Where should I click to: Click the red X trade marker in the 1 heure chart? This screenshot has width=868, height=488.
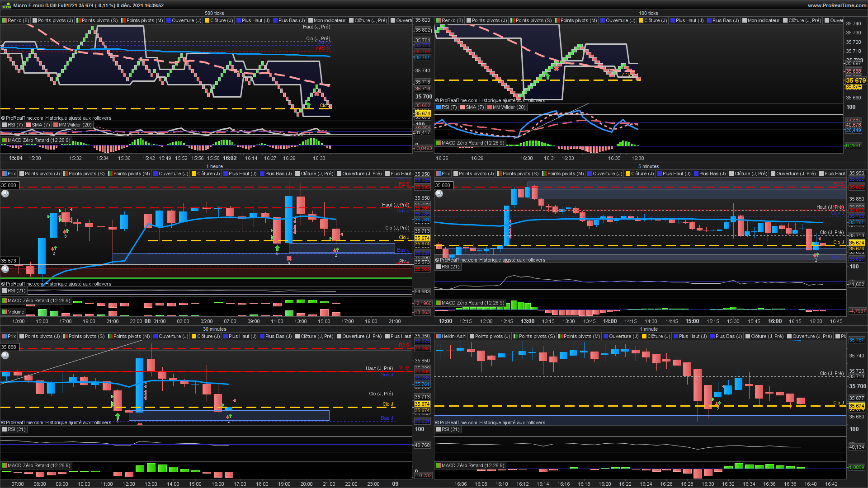click(x=289, y=258)
